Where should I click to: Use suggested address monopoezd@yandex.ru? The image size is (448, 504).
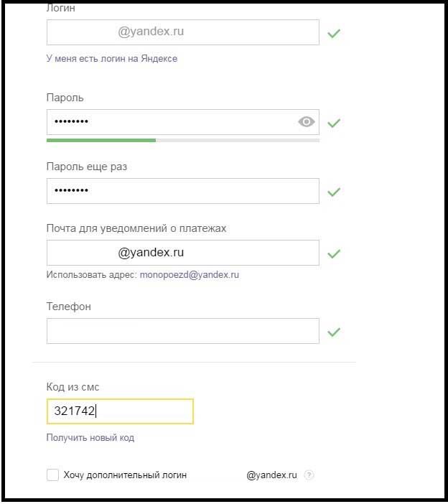(190, 275)
